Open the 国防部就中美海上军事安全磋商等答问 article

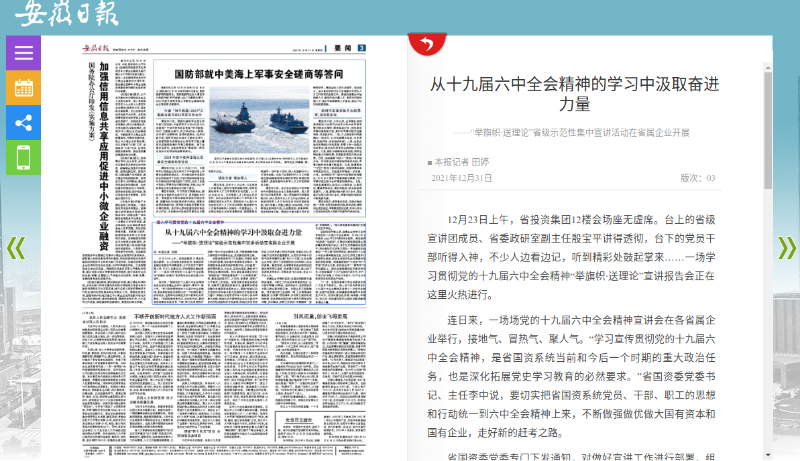(x=258, y=75)
